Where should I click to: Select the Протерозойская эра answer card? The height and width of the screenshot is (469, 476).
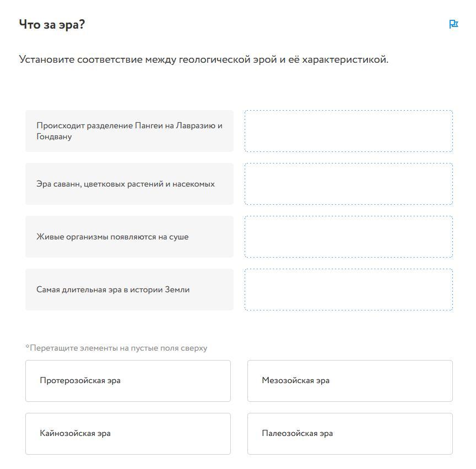click(128, 380)
